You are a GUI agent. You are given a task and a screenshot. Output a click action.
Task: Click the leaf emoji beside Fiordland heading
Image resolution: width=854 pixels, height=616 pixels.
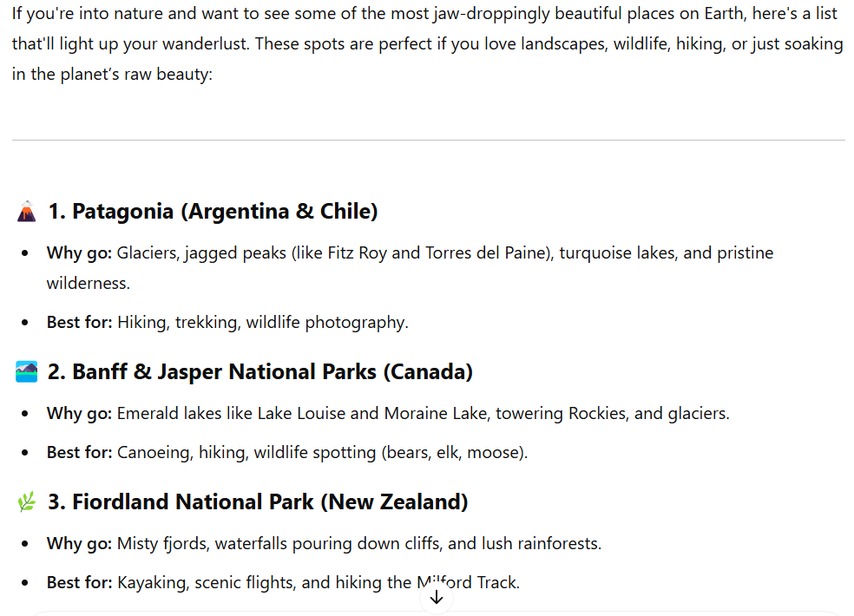[x=27, y=502]
